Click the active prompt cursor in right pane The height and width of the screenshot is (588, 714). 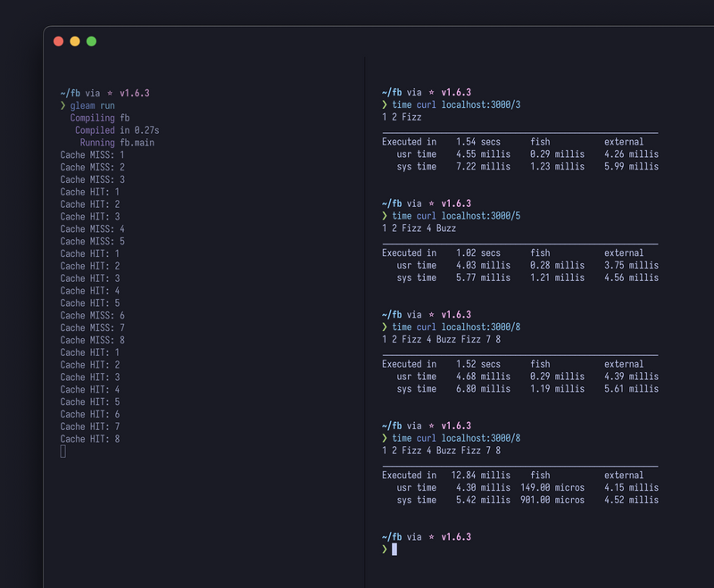394,550
